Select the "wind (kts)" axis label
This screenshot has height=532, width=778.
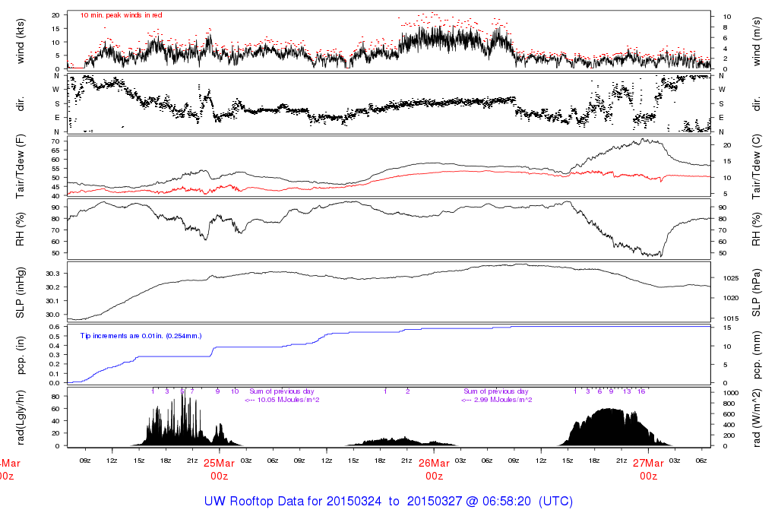click(x=21, y=42)
